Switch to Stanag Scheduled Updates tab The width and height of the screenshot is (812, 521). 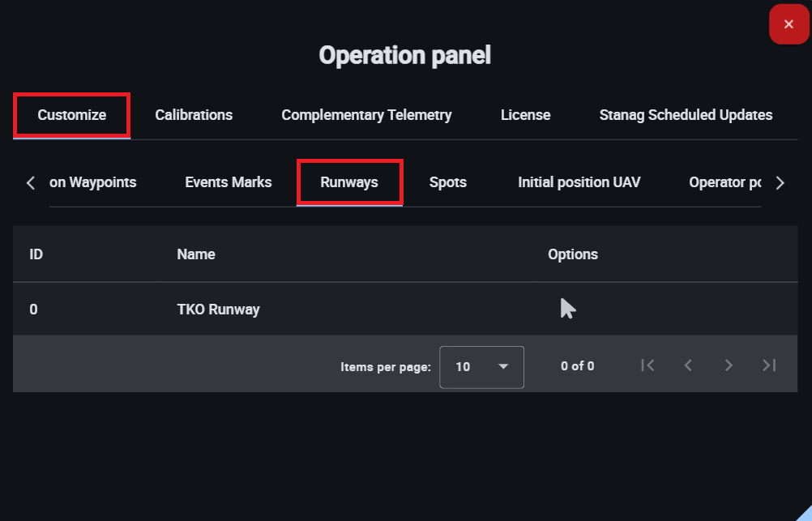(x=686, y=115)
